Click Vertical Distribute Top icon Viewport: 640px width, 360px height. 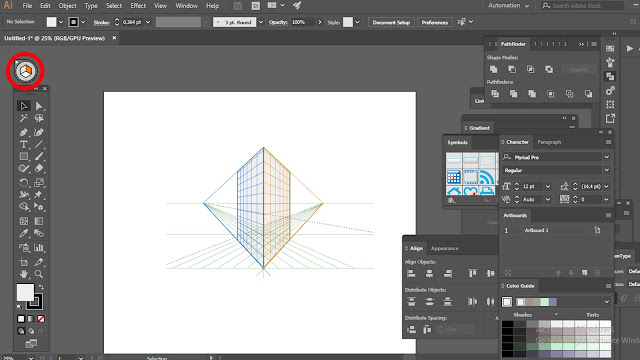(411, 302)
